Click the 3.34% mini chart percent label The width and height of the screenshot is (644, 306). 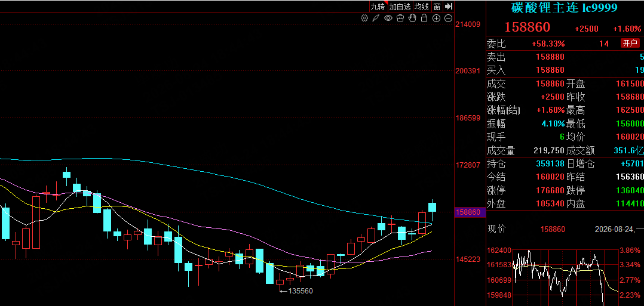point(630,265)
